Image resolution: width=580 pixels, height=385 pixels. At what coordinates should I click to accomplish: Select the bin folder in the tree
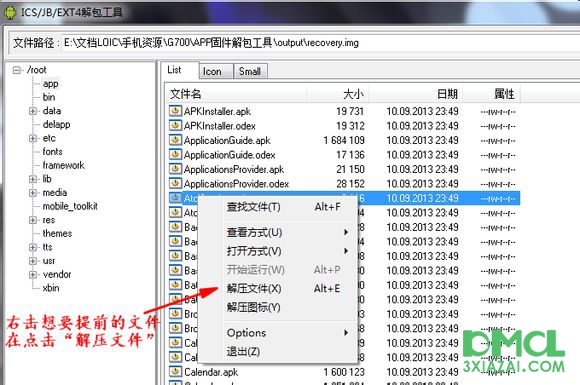tap(49, 97)
